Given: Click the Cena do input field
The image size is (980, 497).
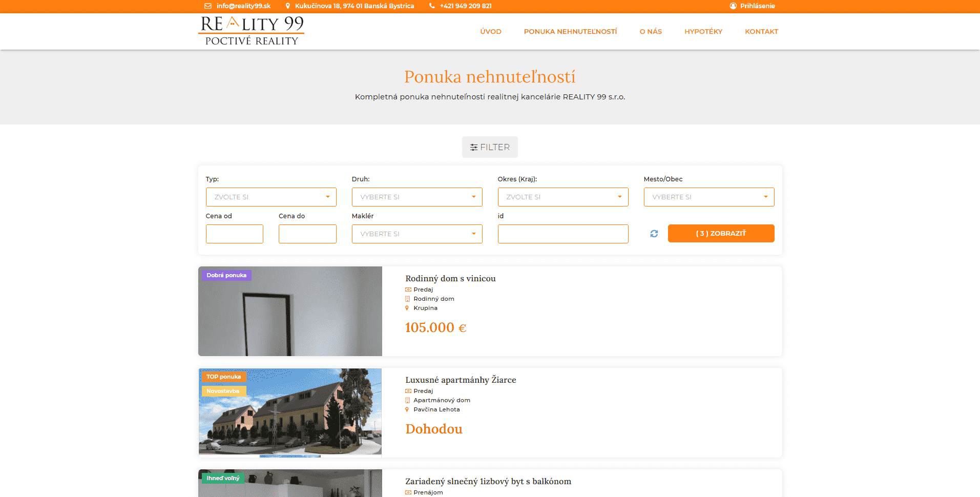Looking at the screenshot, I should [307, 234].
